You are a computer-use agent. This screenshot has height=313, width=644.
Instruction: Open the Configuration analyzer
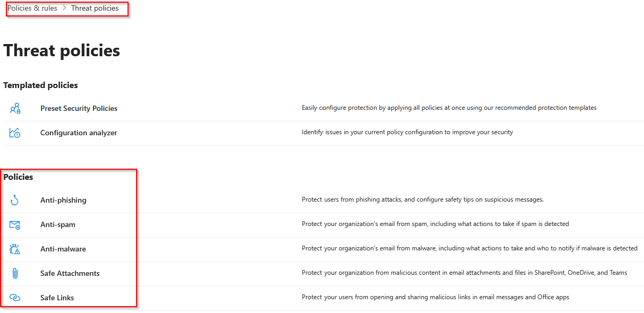79,133
